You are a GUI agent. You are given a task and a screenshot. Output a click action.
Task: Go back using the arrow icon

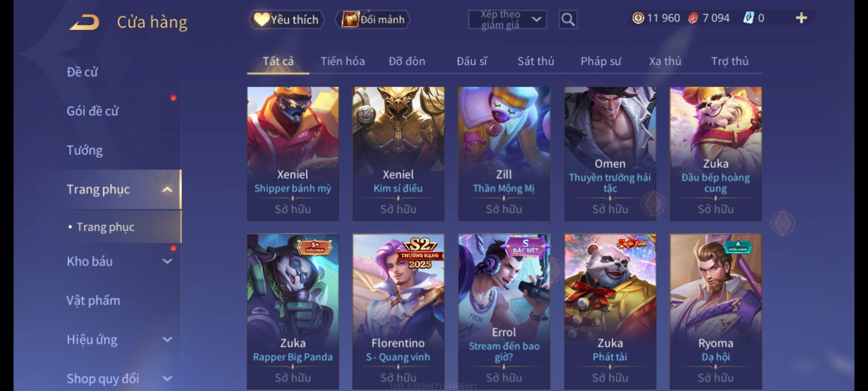(x=84, y=22)
